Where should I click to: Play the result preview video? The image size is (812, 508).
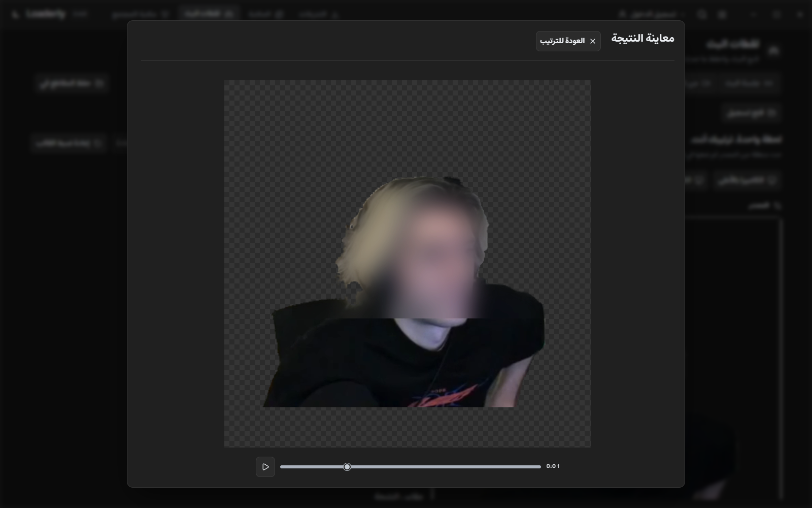click(x=265, y=467)
